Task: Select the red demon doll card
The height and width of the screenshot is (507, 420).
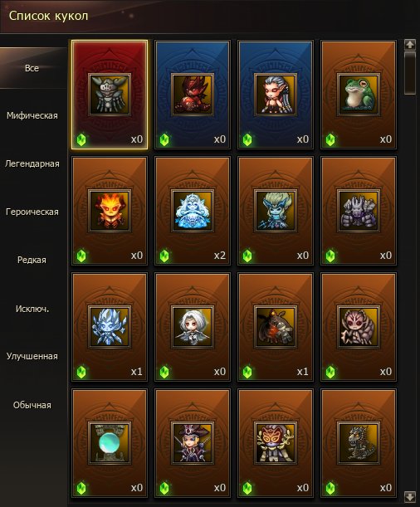Action: pyautogui.click(x=193, y=95)
